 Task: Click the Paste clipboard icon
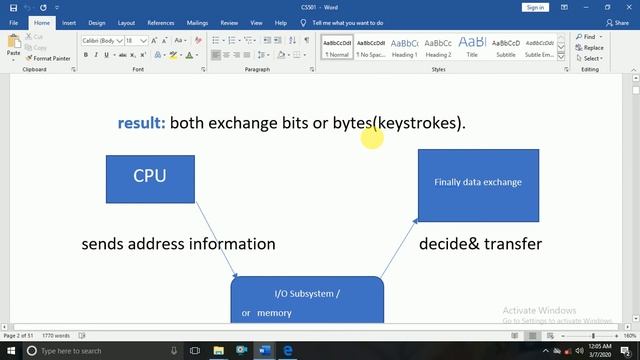point(13,41)
